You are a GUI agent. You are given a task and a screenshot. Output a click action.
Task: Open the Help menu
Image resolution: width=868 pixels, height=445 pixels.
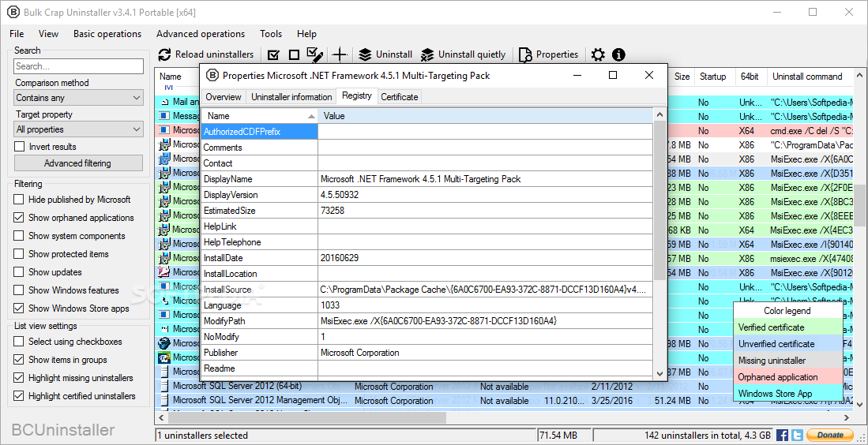(x=306, y=34)
